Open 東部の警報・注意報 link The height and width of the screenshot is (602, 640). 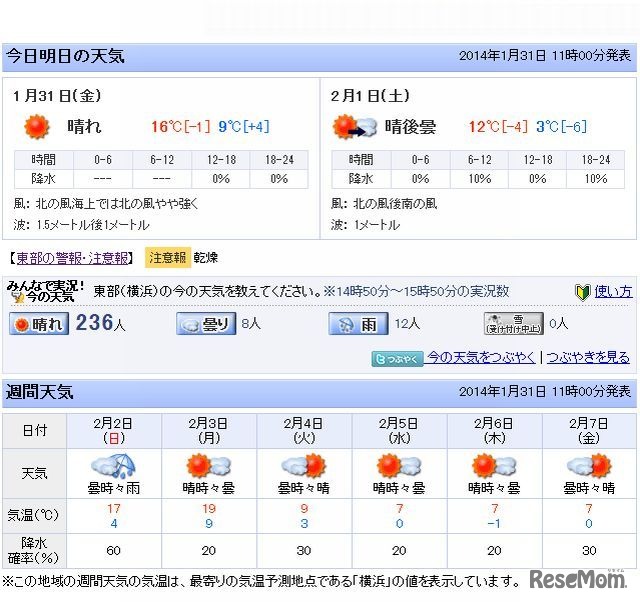pyautogui.click(x=72, y=258)
